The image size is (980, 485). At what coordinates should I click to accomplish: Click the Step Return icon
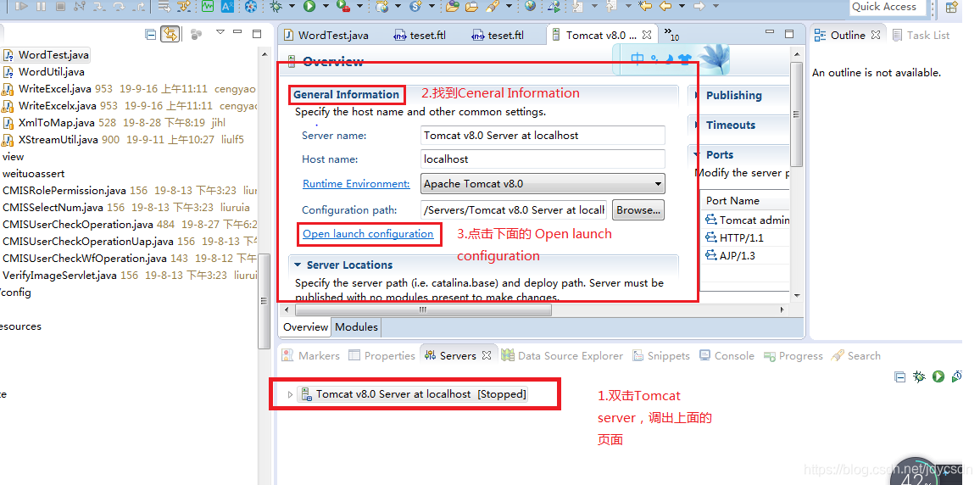(139, 6)
